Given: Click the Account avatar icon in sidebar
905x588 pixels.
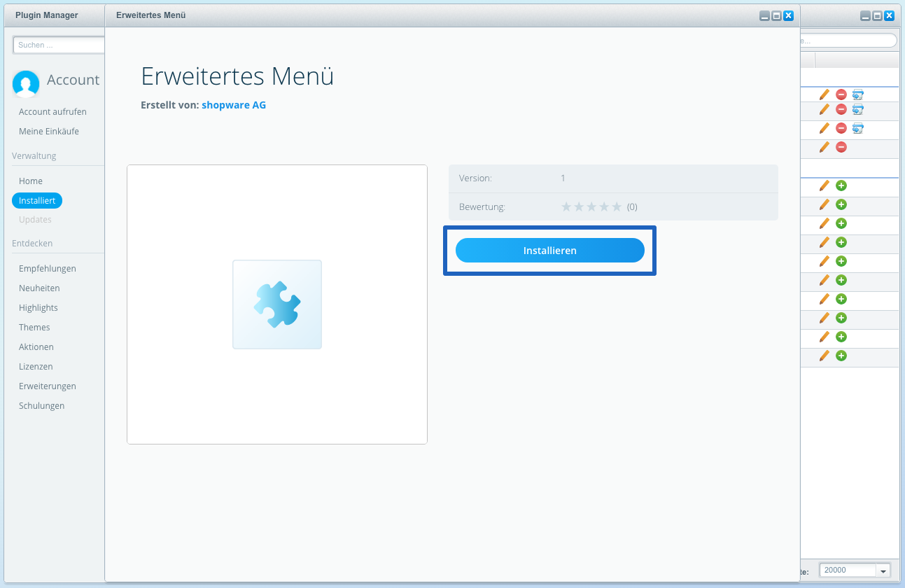Looking at the screenshot, I should click(x=26, y=84).
